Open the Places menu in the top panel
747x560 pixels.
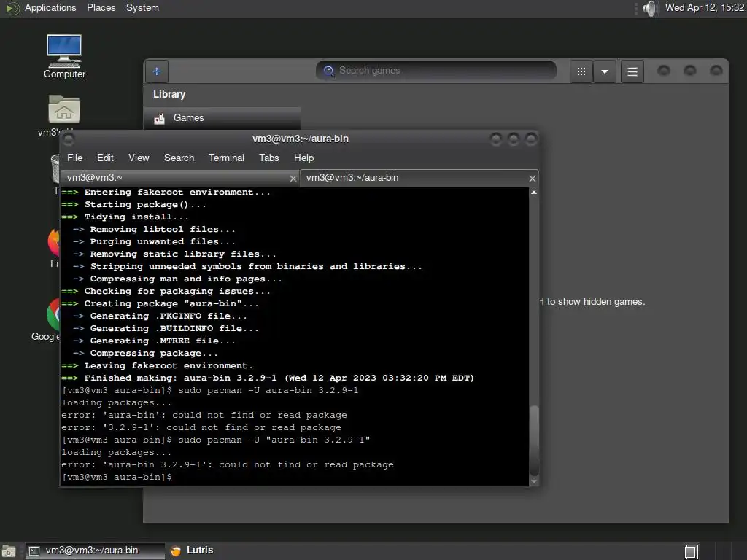coord(101,7)
